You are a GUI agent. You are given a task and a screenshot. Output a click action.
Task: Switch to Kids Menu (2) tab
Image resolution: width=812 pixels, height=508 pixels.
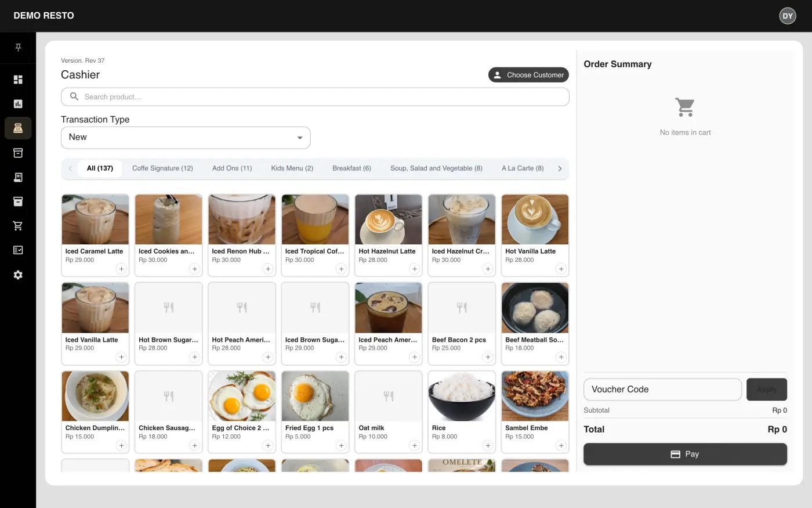292,168
